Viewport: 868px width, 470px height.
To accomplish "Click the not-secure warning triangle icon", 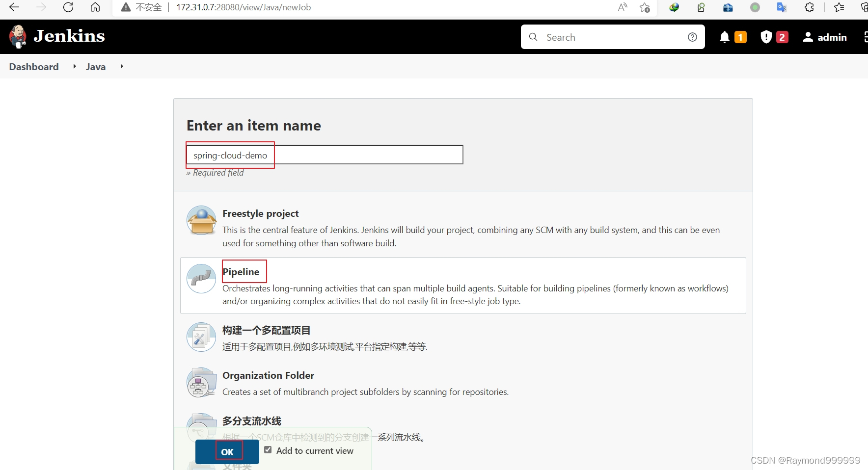I will coord(126,7).
